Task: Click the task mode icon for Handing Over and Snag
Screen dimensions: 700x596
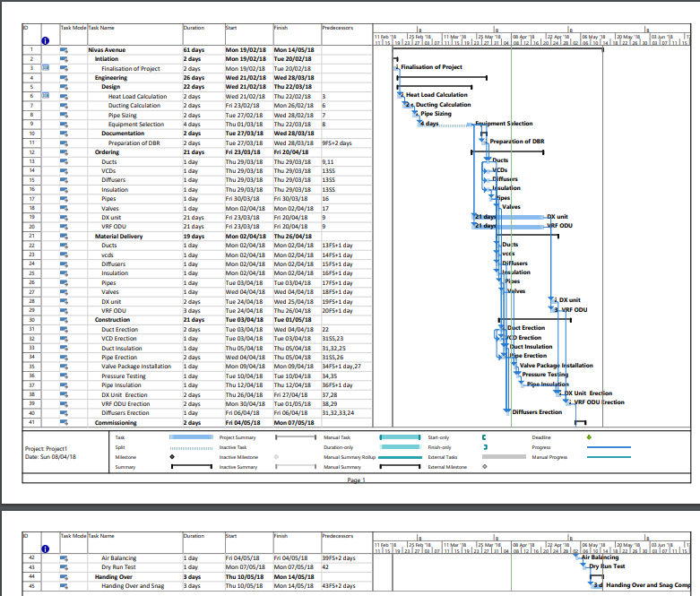Action: 64,586
